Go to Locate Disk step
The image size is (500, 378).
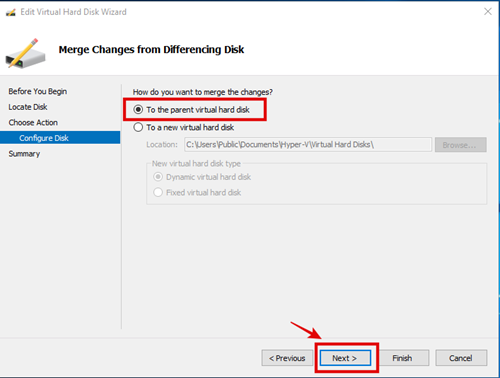(x=28, y=107)
